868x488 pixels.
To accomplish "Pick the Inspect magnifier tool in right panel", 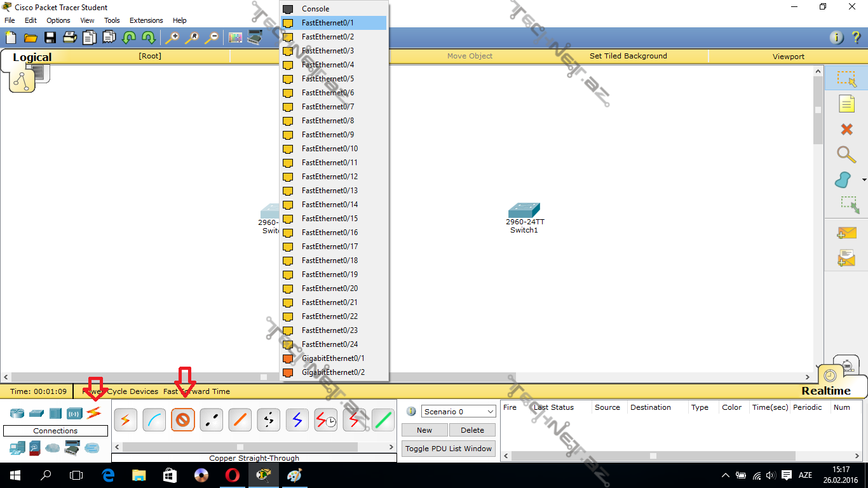I will (x=846, y=154).
